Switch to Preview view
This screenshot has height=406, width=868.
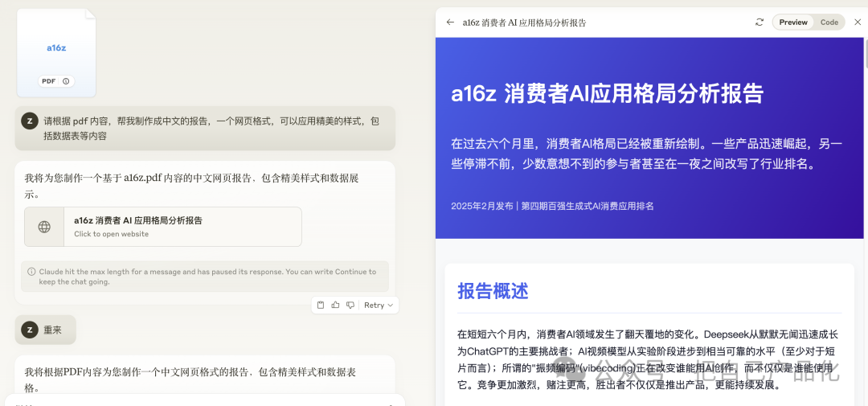pyautogui.click(x=793, y=23)
